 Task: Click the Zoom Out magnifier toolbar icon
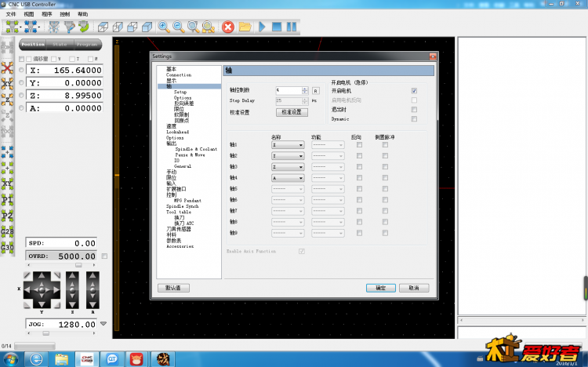click(179, 27)
